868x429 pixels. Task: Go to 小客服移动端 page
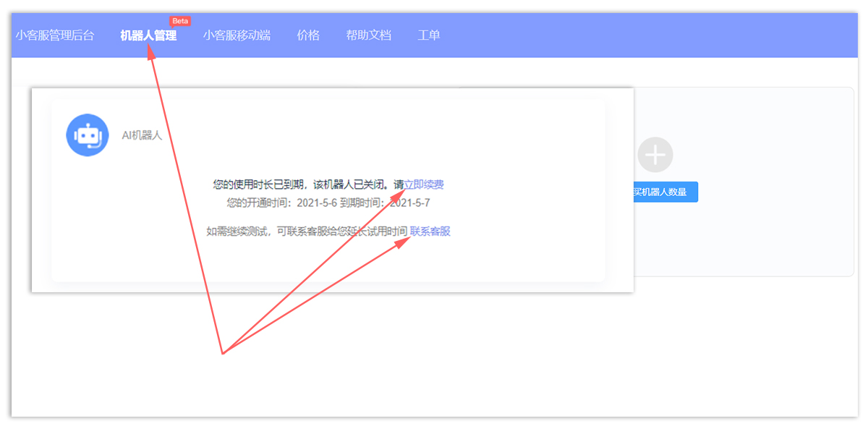pos(237,35)
